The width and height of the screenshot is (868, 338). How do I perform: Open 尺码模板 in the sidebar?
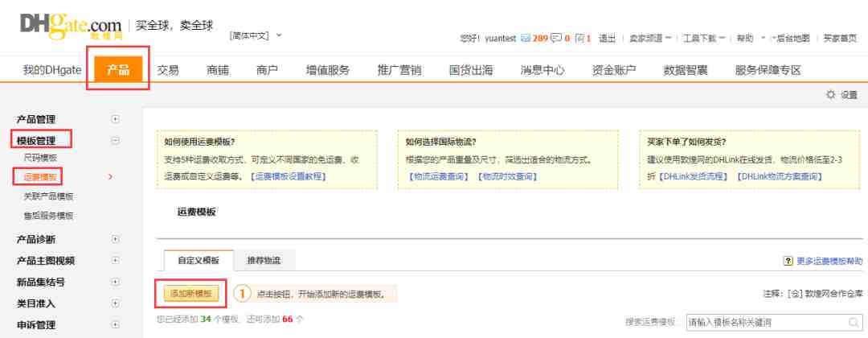(40, 158)
